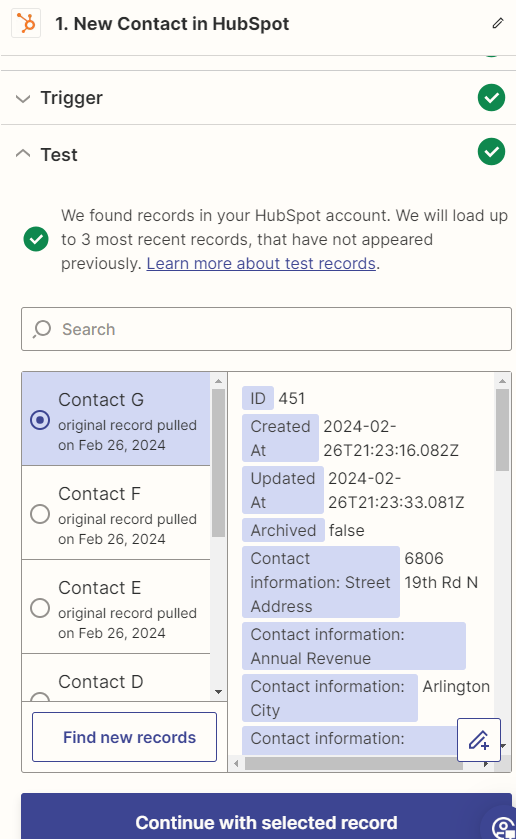The image size is (516, 839).
Task: Click the green success icon next to records message
Action: pyautogui.click(x=36, y=239)
